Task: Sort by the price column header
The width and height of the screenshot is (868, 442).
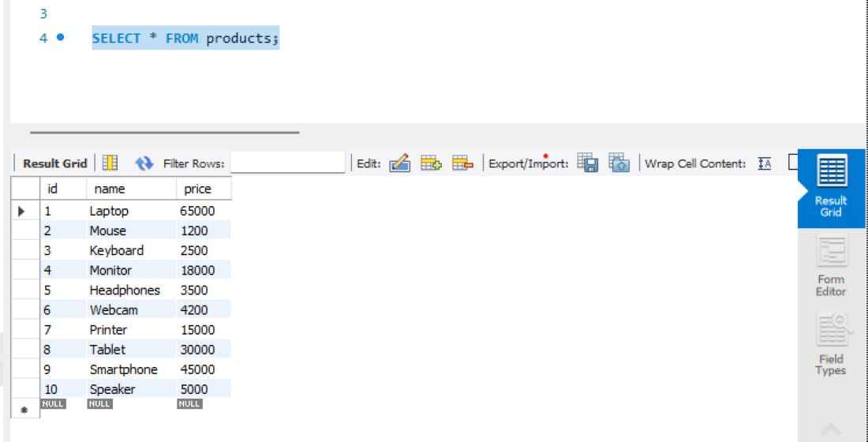Action: (203, 189)
